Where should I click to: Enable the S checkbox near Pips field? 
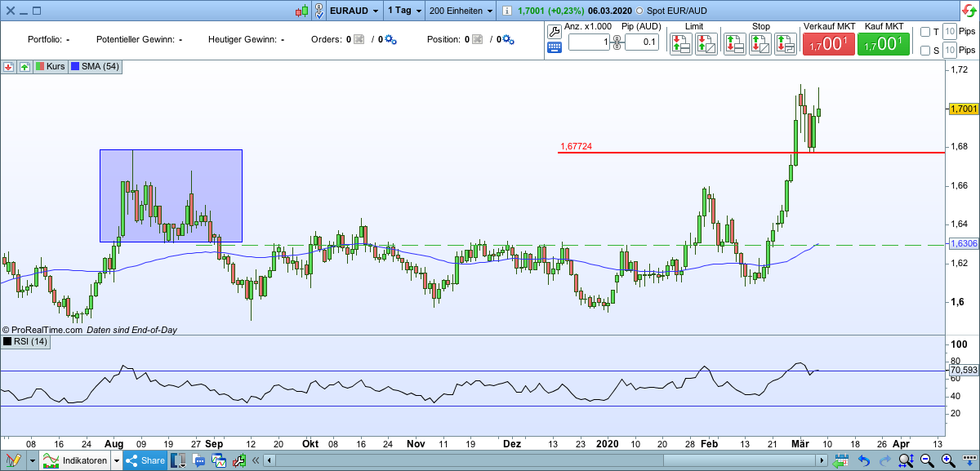925,50
